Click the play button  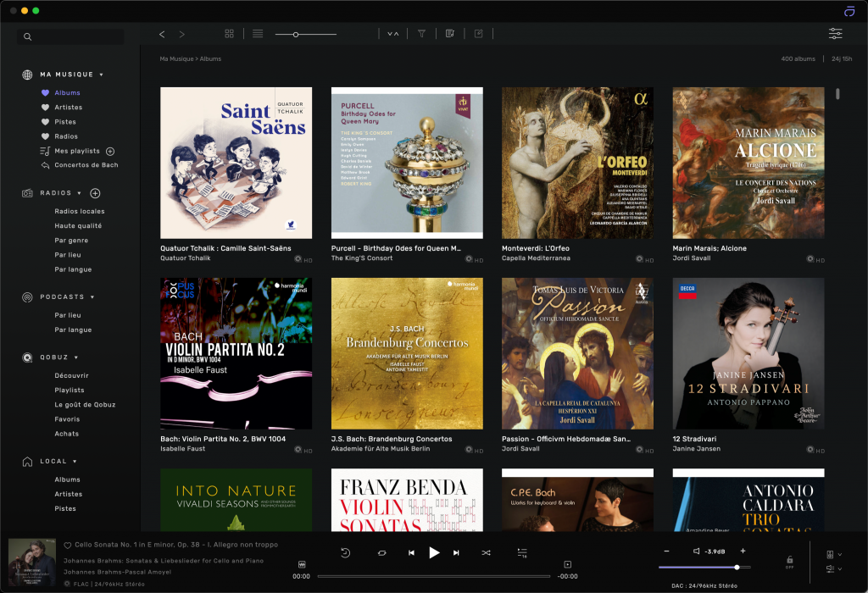click(434, 552)
